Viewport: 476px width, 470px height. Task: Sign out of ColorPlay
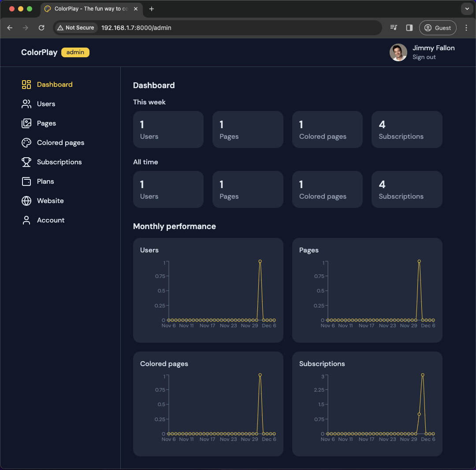pos(424,57)
